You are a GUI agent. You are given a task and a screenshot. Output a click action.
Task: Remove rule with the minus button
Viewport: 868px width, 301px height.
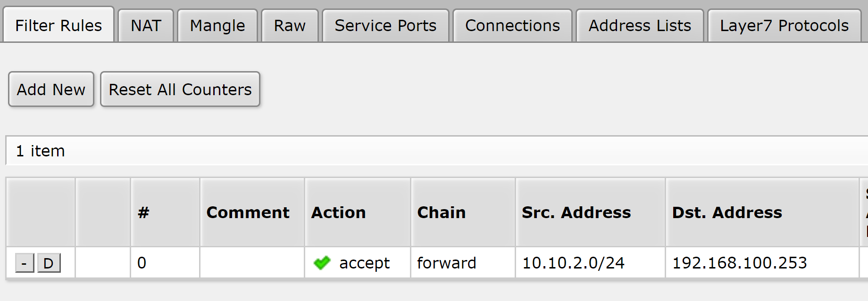pyautogui.click(x=24, y=263)
